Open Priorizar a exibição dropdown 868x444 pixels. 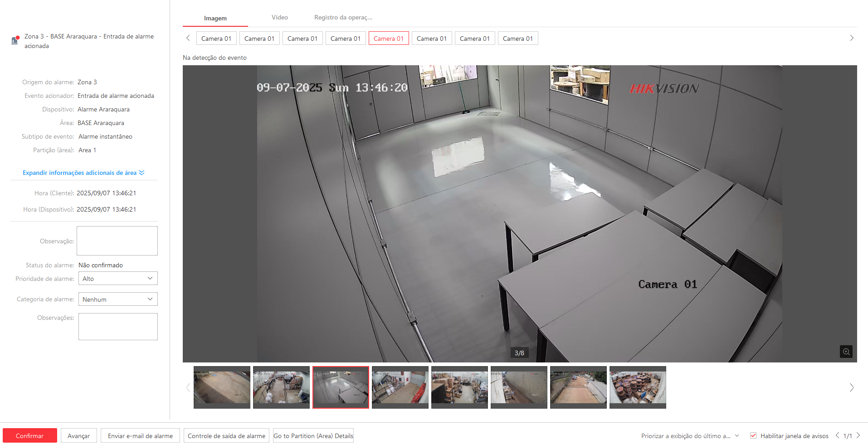click(690, 436)
